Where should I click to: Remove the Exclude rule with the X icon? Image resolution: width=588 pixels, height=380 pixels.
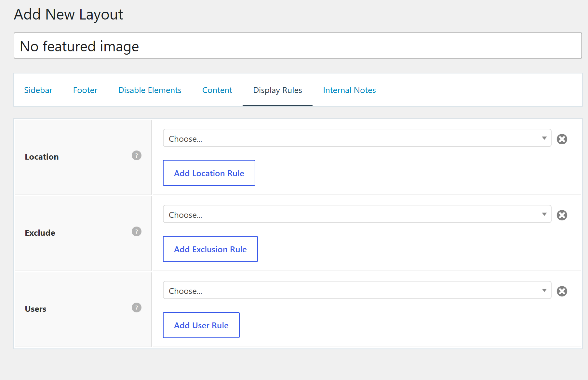coord(562,215)
